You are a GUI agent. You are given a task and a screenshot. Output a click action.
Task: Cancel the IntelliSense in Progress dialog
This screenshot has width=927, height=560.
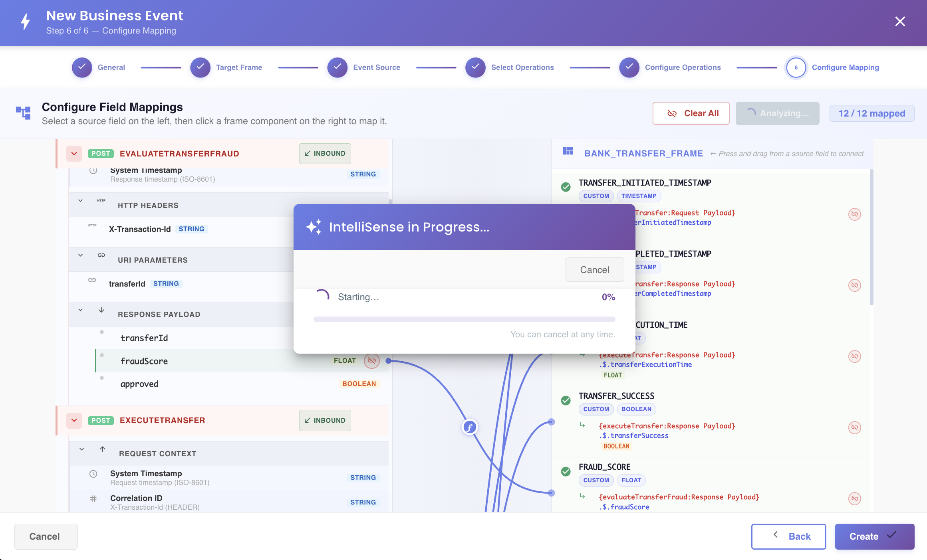(595, 270)
